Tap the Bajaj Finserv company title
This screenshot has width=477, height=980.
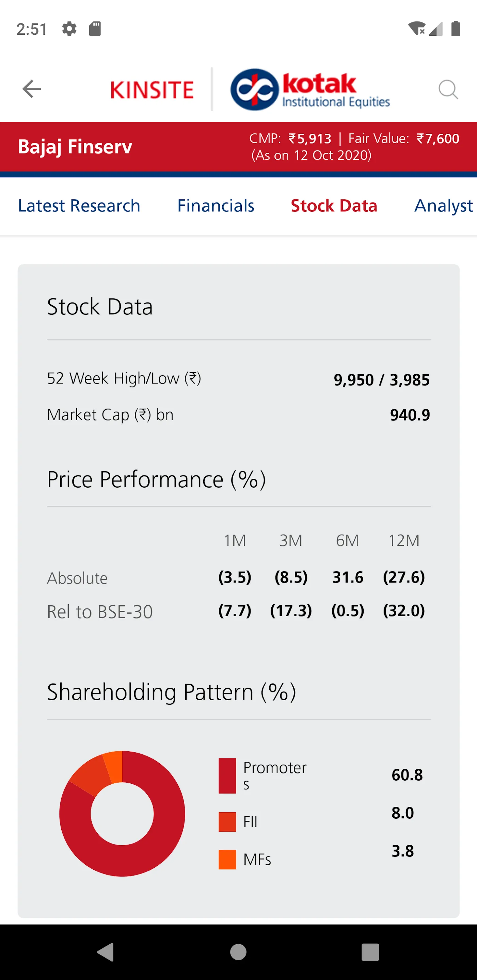pos(75,147)
